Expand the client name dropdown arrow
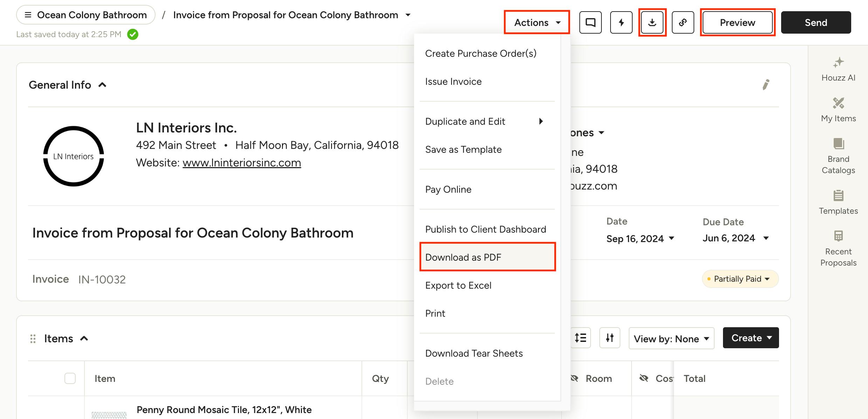The height and width of the screenshot is (419, 868). pos(601,133)
